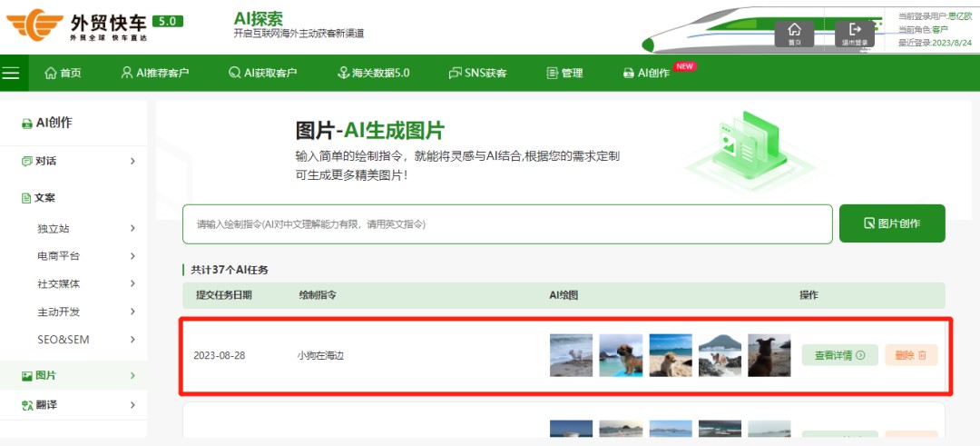Open SNS获客 navigation item
This screenshot has width=980, height=446.
point(477,74)
